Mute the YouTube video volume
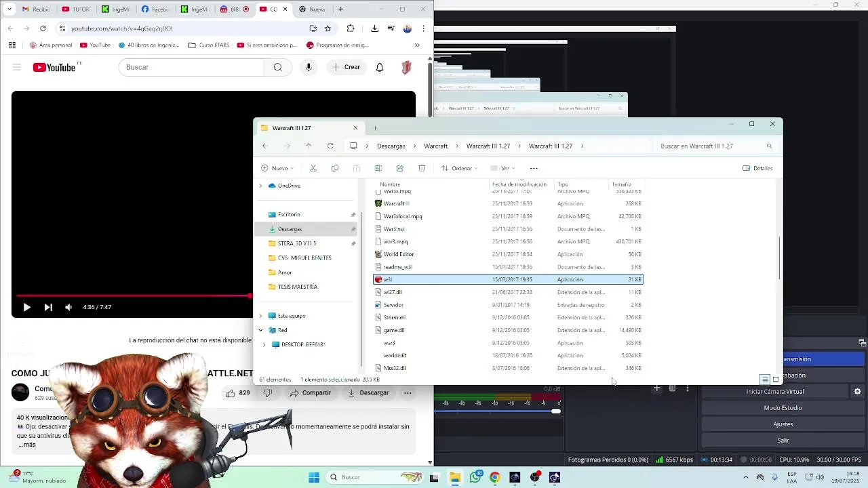This screenshot has width=868, height=488. pyautogui.click(x=68, y=307)
